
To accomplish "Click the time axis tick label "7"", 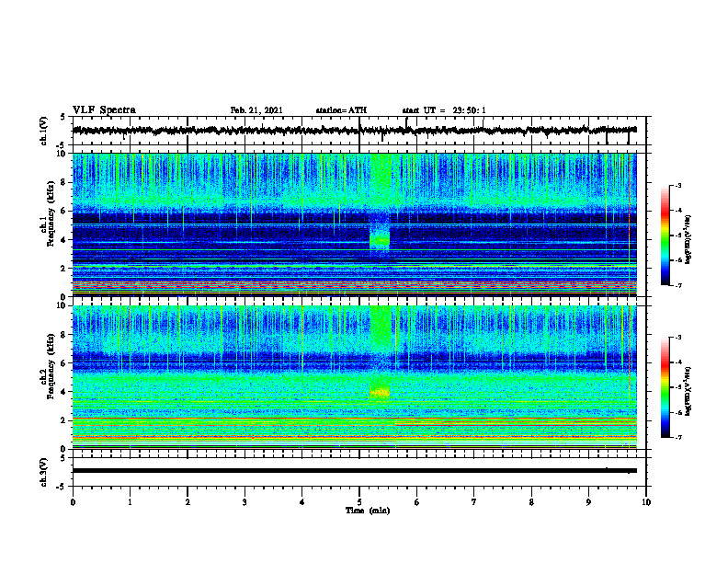I will click(x=474, y=502).
